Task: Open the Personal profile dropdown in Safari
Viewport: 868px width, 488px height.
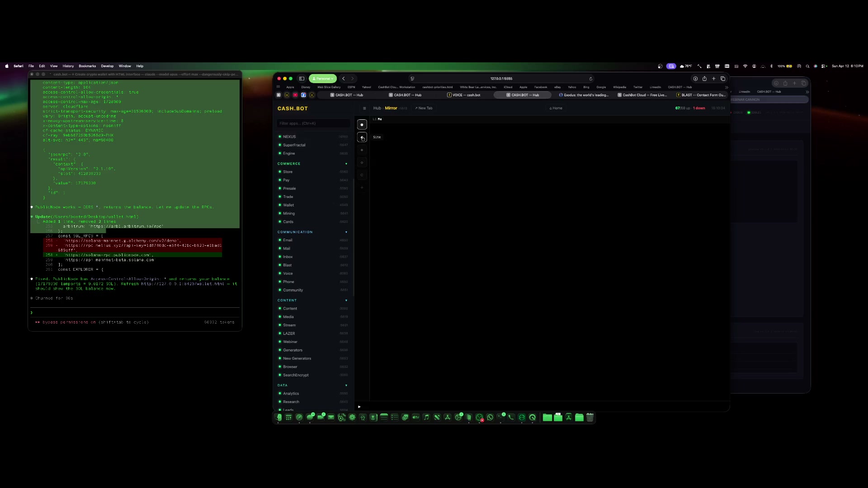Action: (322, 79)
